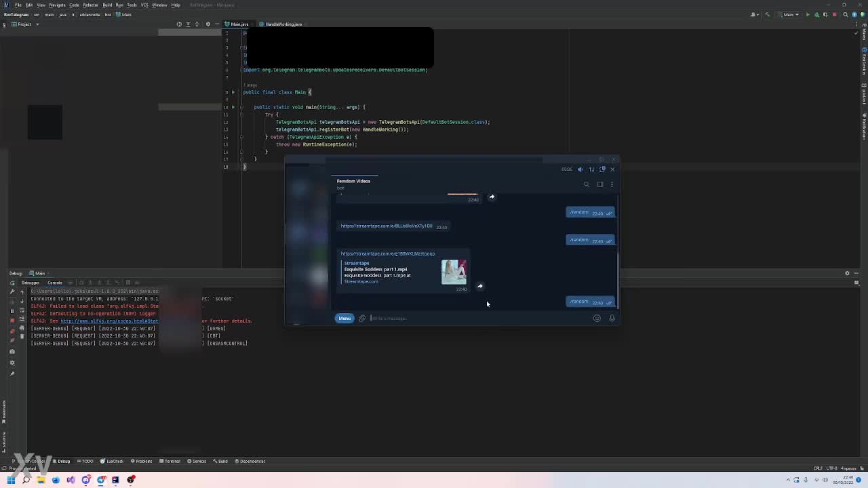Open the Refactor menu
Viewport: 868px width, 488px height.
click(90, 5)
